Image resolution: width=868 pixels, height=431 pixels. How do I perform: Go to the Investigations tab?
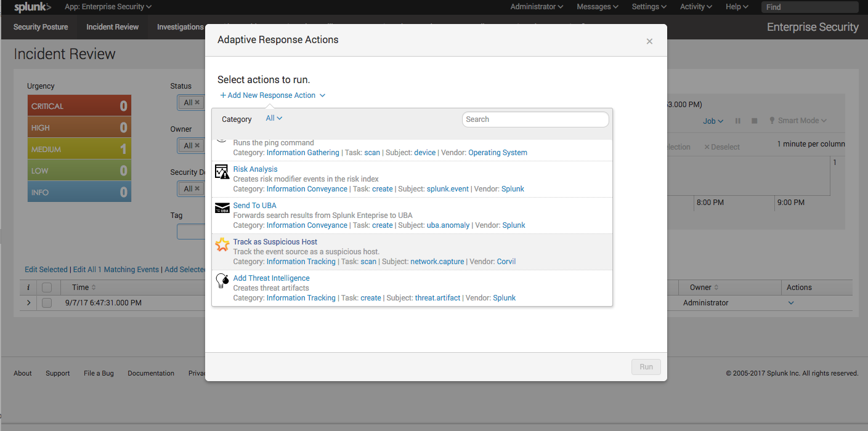[x=180, y=27]
